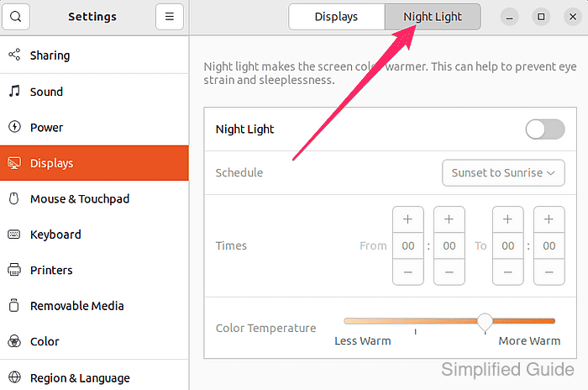Increase the To hour with plus button
588x390 pixels.
click(x=507, y=219)
